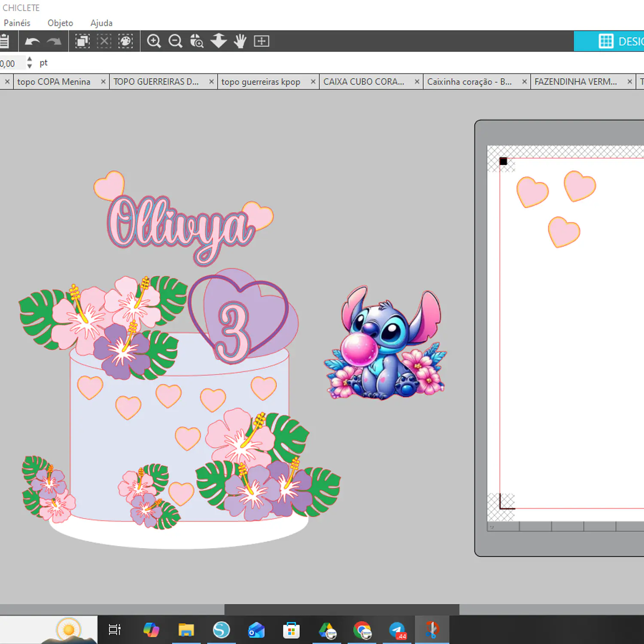Choose the Select by Color tool
This screenshot has width=644, height=644.
pos(125,41)
